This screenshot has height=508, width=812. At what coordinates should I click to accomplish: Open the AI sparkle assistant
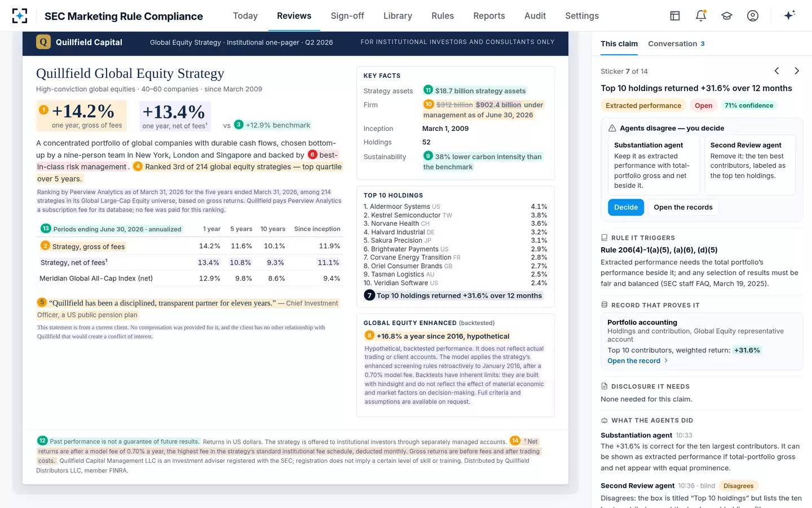tap(789, 15)
